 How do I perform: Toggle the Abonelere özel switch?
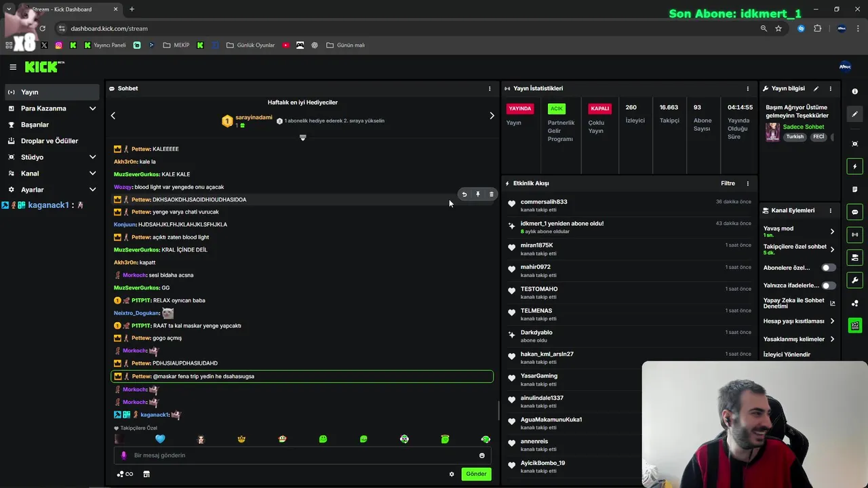(x=829, y=268)
